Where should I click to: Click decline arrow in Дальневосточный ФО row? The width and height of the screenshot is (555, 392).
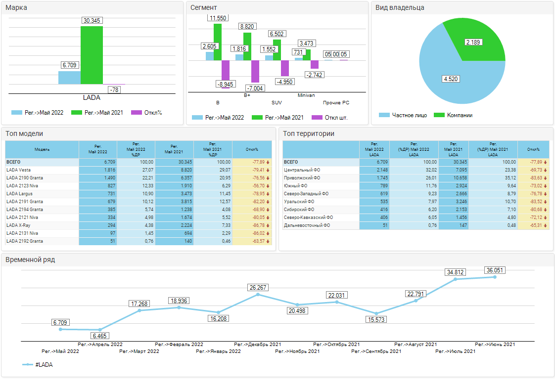coord(545,225)
